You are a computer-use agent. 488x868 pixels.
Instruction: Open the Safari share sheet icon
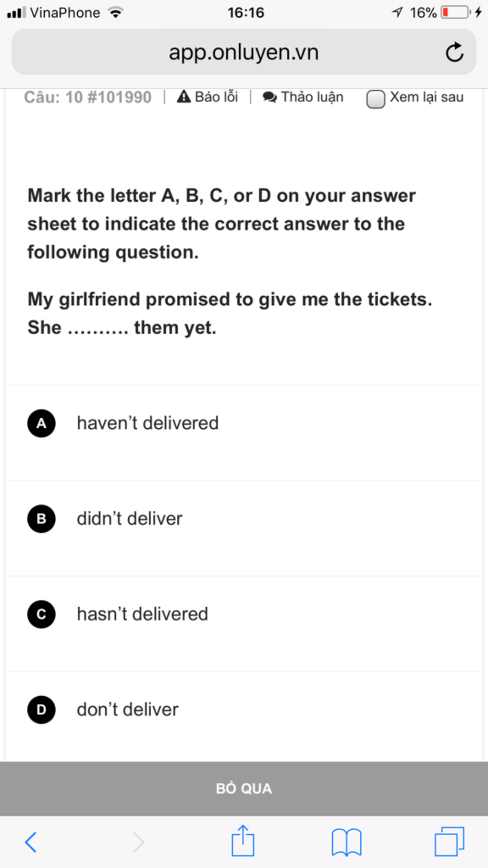(x=243, y=840)
